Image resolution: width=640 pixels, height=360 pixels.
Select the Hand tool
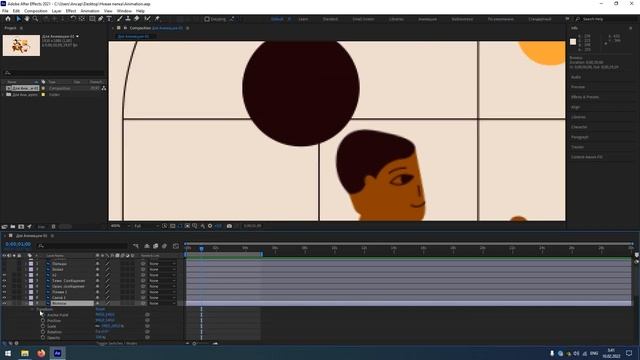tap(27, 19)
